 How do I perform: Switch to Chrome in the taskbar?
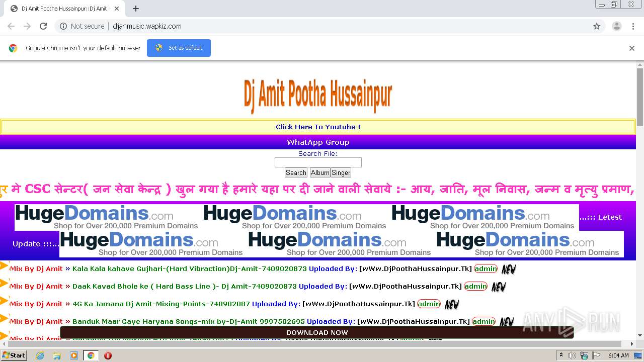91,355
